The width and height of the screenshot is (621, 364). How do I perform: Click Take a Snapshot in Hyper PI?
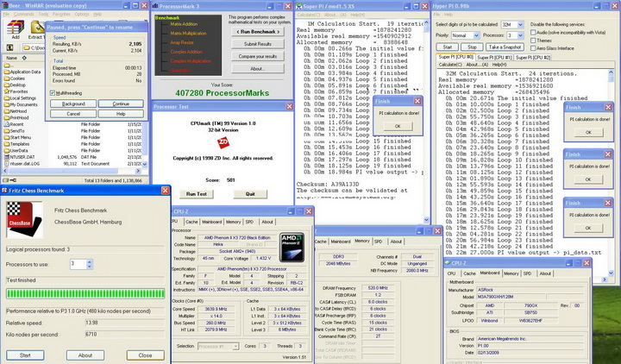click(x=505, y=47)
